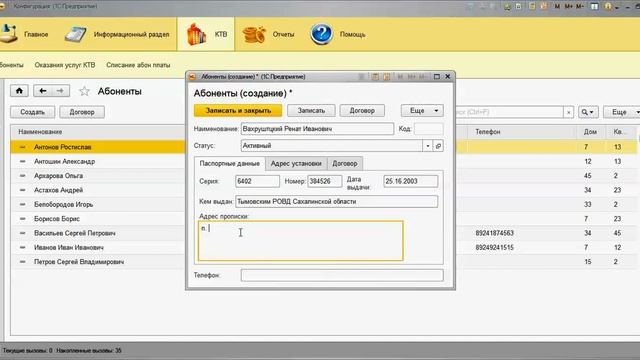The height and width of the screenshot is (360, 640).
Task: Open the calendar icon in dialog title bar
Action: tap(387, 77)
